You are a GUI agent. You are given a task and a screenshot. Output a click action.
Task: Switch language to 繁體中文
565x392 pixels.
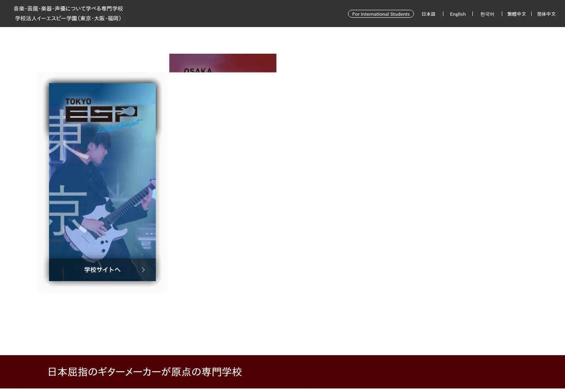pyautogui.click(x=516, y=14)
